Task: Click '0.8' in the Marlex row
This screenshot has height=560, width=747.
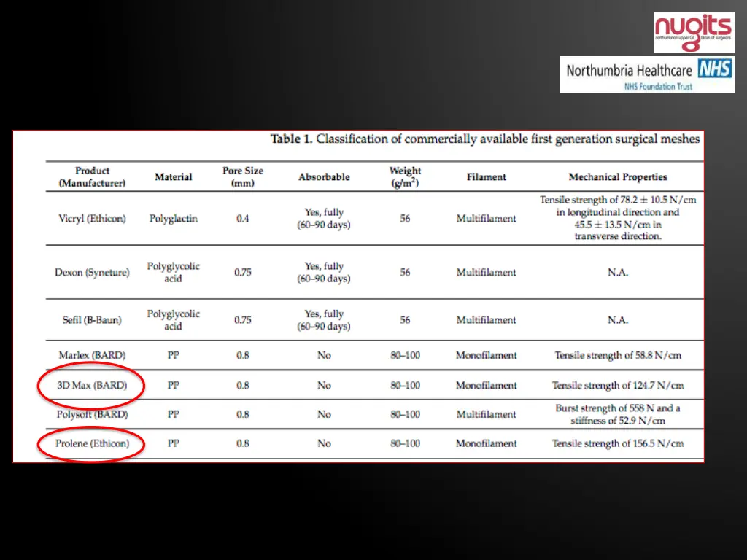Action: (x=242, y=355)
